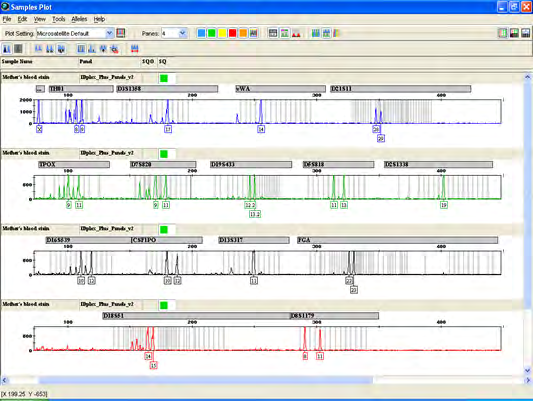The height and width of the screenshot is (401, 533).
Task: Toggle the yellow dye button
Action: (x=222, y=33)
